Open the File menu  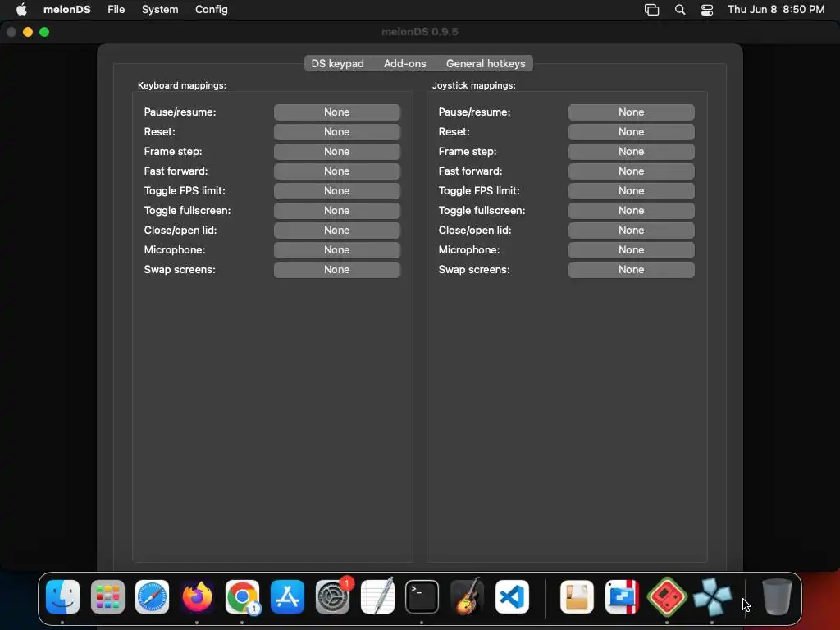pyautogui.click(x=116, y=10)
